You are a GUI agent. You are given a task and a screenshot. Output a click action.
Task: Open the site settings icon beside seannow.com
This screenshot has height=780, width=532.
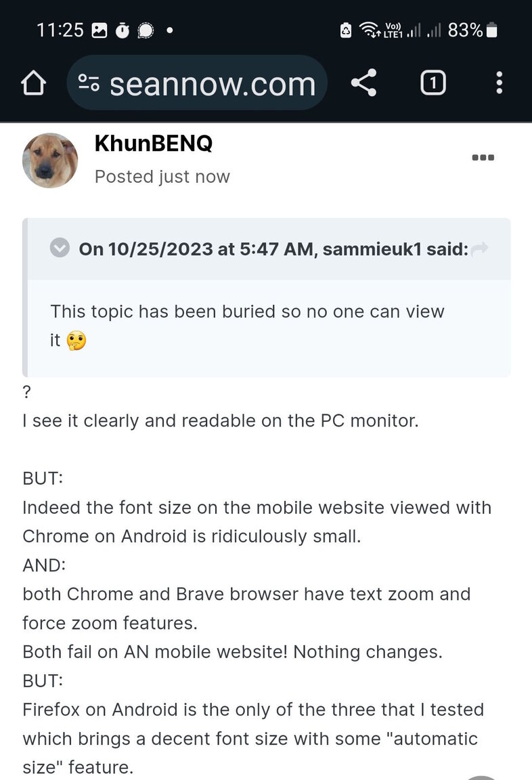pyautogui.click(x=89, y=83)
